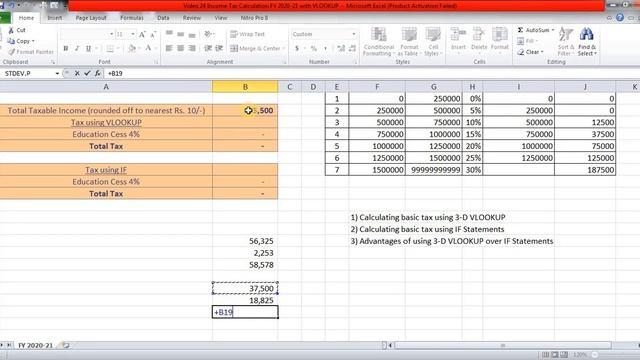Viewport: 640px width, 360px height.
Task: Expand the Name Box dropdown arrow
Action: (57, 73)
